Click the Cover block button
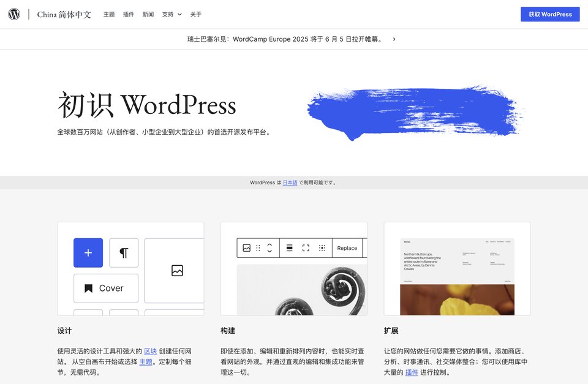Image resolution: width=588 pixels, height=384 pixels. 106,288
